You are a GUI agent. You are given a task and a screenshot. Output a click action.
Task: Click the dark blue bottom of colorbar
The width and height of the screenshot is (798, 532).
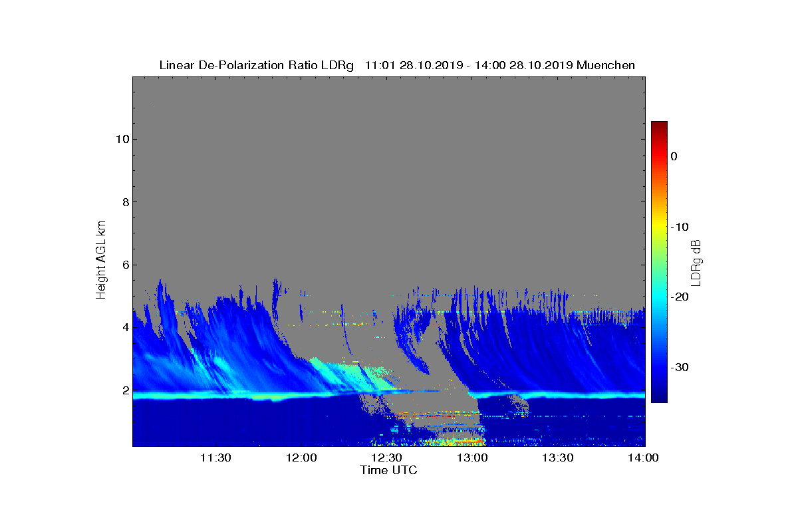[659, 398]
